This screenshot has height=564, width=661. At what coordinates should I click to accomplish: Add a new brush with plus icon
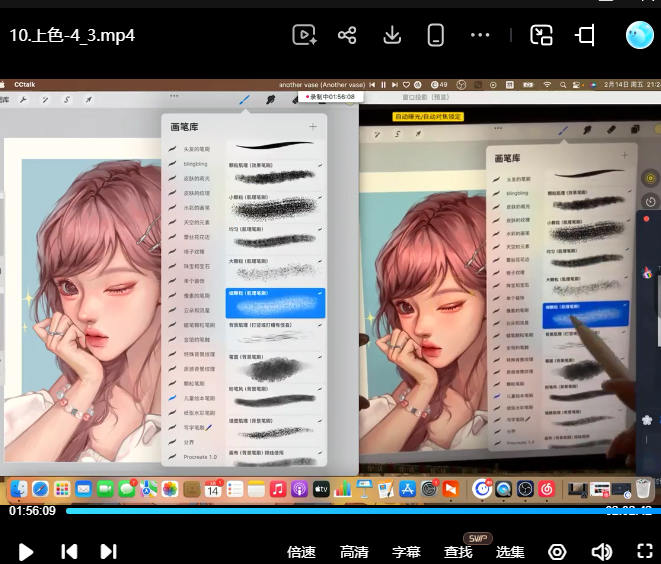pyautogui.click(x=313, y=126)
